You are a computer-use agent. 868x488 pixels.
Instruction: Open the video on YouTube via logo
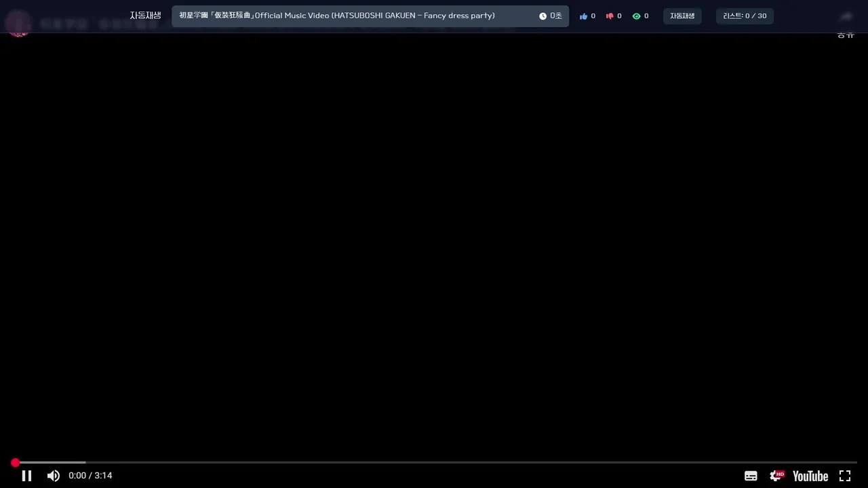point(810,476)
